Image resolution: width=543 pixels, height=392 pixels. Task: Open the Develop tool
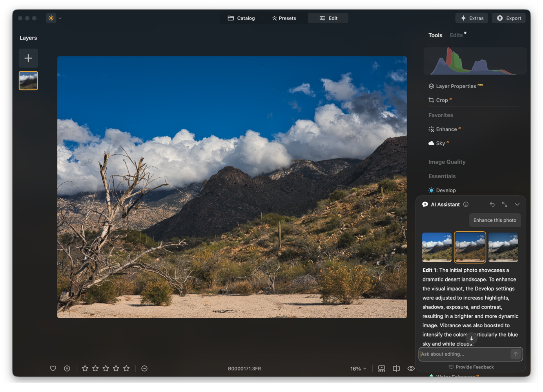[446, 191]
